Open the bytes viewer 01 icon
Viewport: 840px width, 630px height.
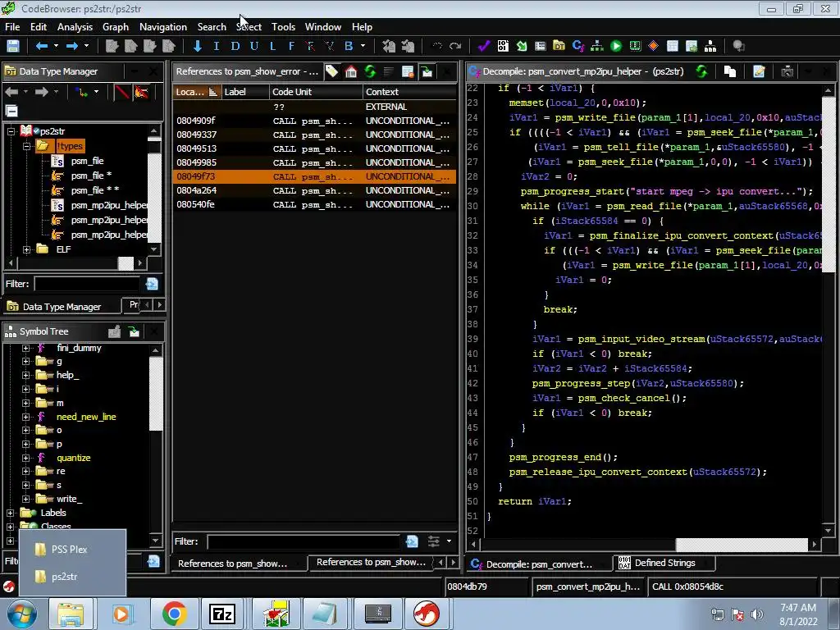point(503,46)
